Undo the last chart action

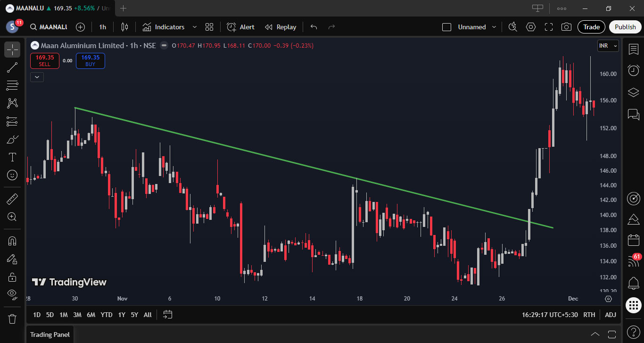click(x=314, y=27)
